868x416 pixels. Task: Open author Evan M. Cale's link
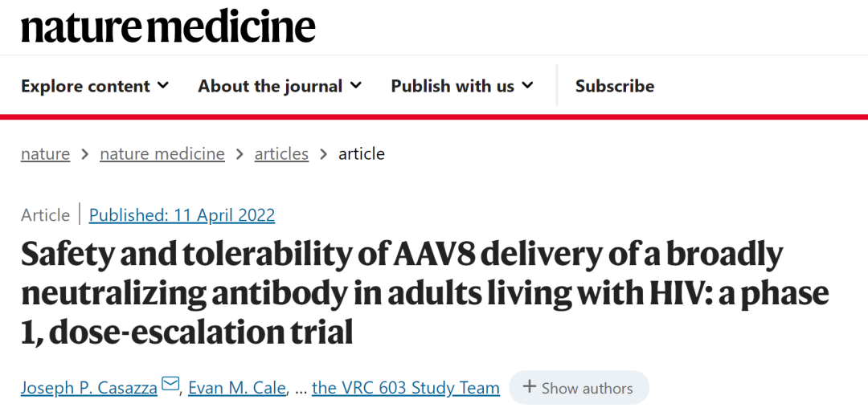[237, 388]
